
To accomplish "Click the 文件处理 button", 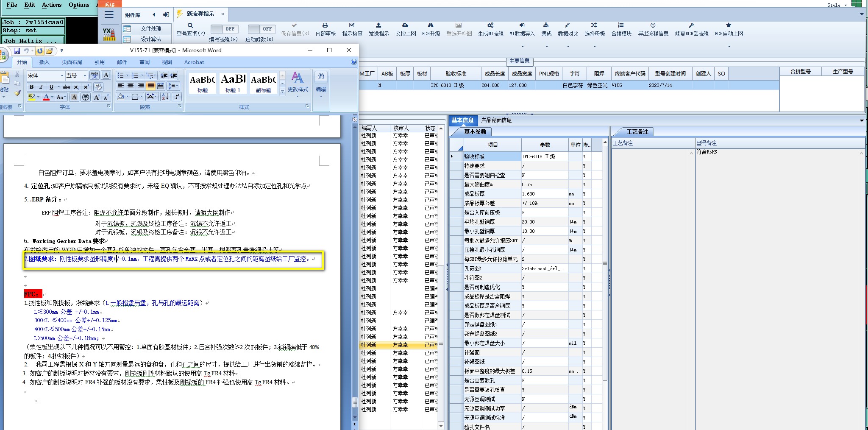I will [x=147, y=28].
